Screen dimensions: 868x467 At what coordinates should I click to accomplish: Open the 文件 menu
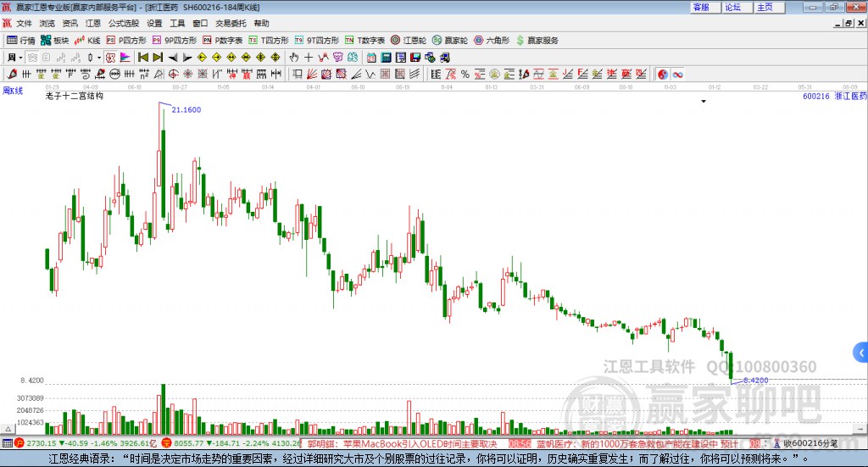pyautogui.click(x=25, y=23)
